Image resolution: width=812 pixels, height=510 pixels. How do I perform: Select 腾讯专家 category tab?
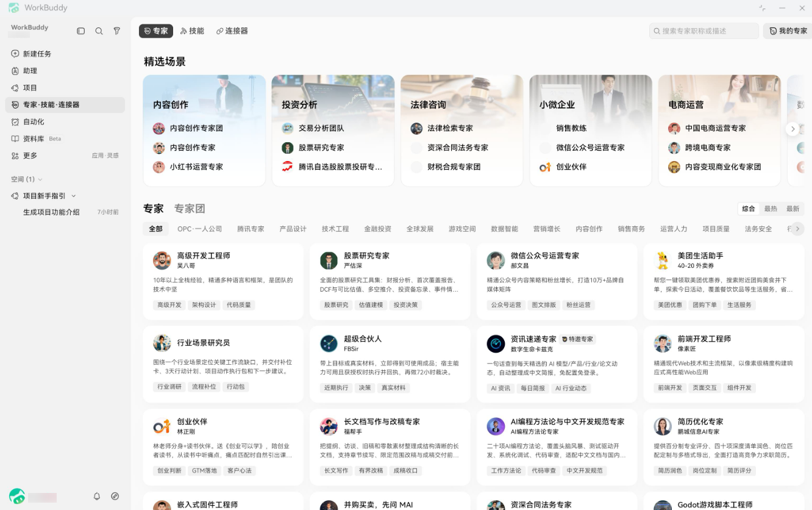tap(251, 229)
